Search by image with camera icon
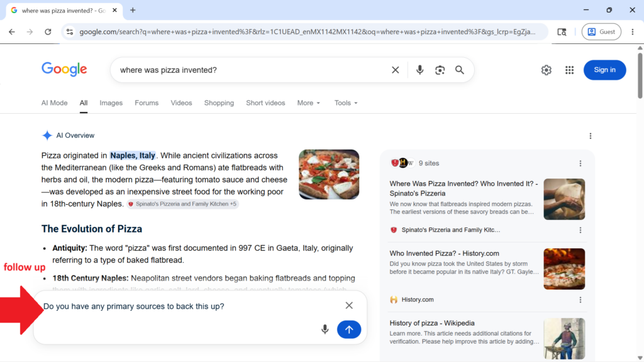644x362 pixels. [440, 70]
